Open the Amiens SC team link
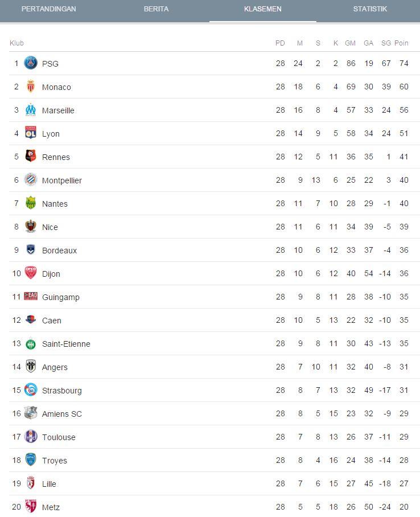This screenshot has width=420, height=517. point(62,414)
